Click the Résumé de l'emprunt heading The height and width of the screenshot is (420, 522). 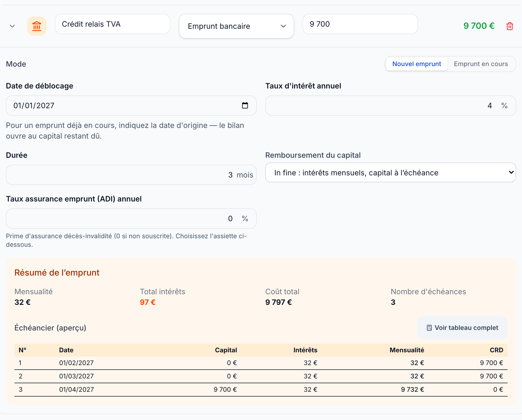(57, 273)
